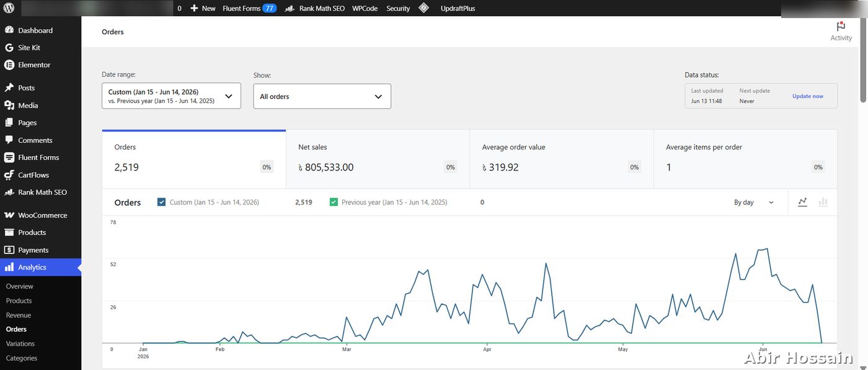Open the By day interval dropdown
This screenshot has height=370, width=868.
click(x=754, y=202)
